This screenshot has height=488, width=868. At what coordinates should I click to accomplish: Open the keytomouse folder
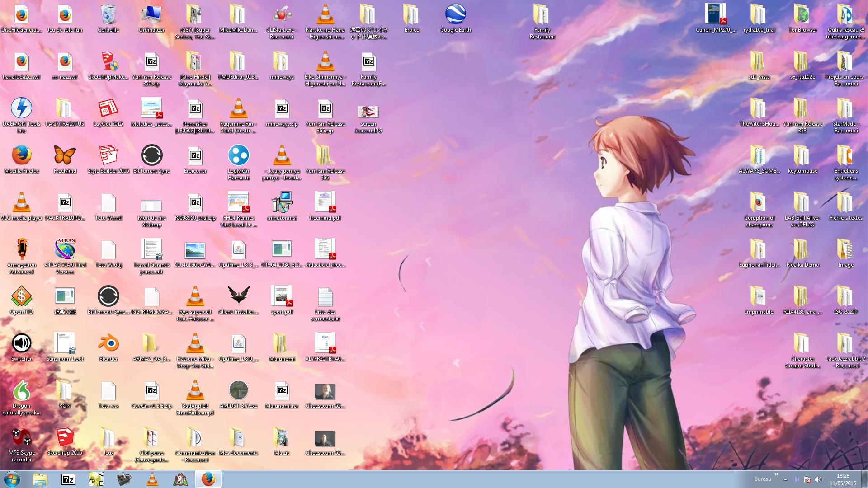[x=802, y=159]
